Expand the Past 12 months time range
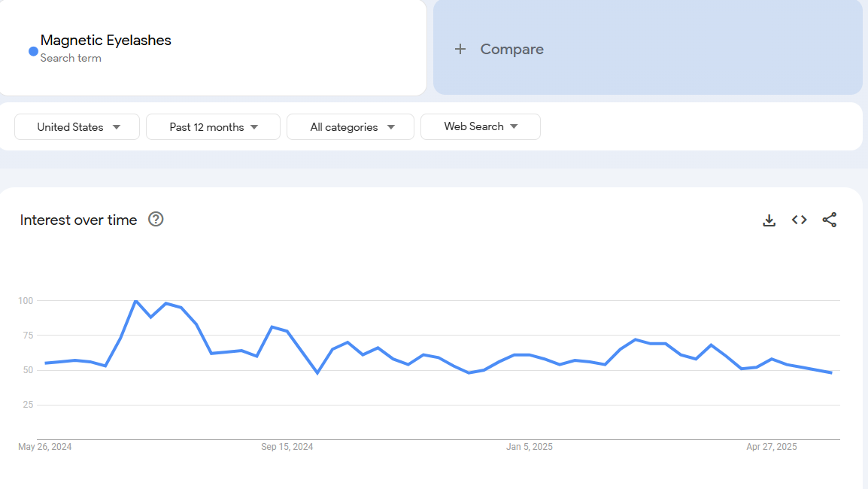Image resolution: width=868 pixels, height=489 pixels. 213,127
